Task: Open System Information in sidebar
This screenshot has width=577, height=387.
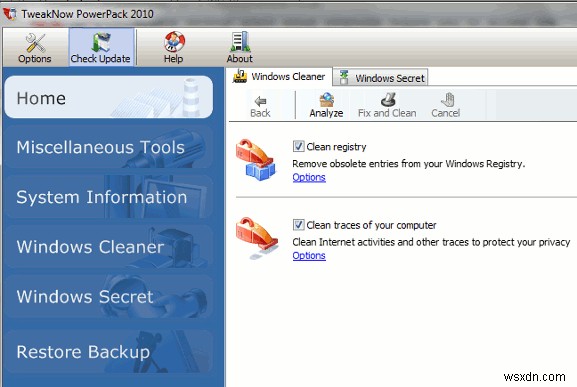Action: pyautogui.click(x=109, y=197)
